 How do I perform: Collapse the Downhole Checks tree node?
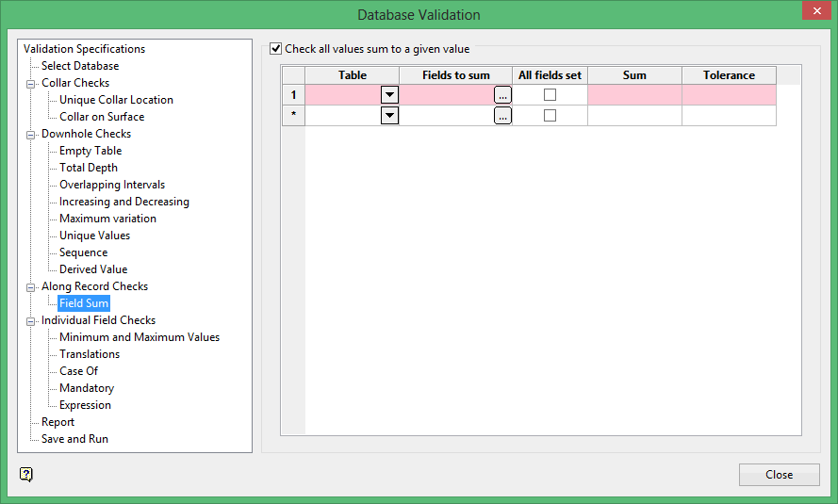click(31, 134)
